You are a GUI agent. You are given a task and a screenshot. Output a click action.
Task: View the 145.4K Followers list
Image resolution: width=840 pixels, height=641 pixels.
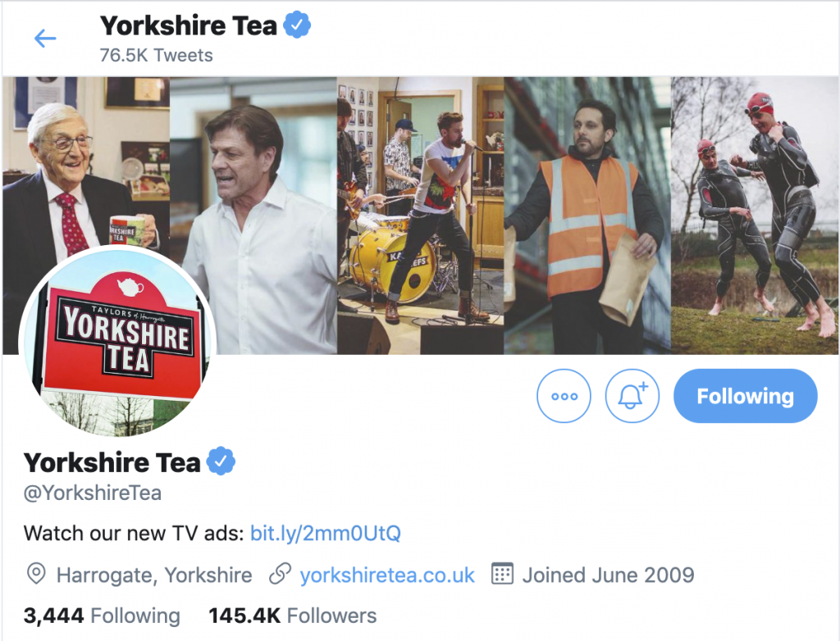296,615
